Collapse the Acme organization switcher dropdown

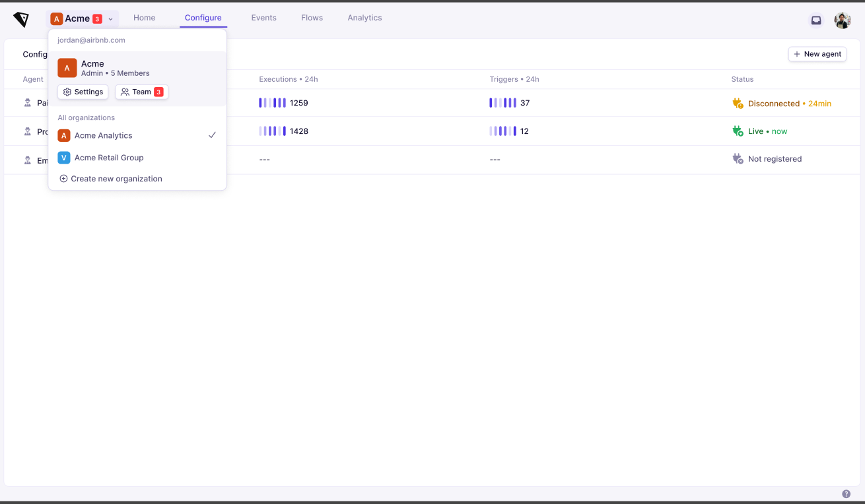pos(111,19)
